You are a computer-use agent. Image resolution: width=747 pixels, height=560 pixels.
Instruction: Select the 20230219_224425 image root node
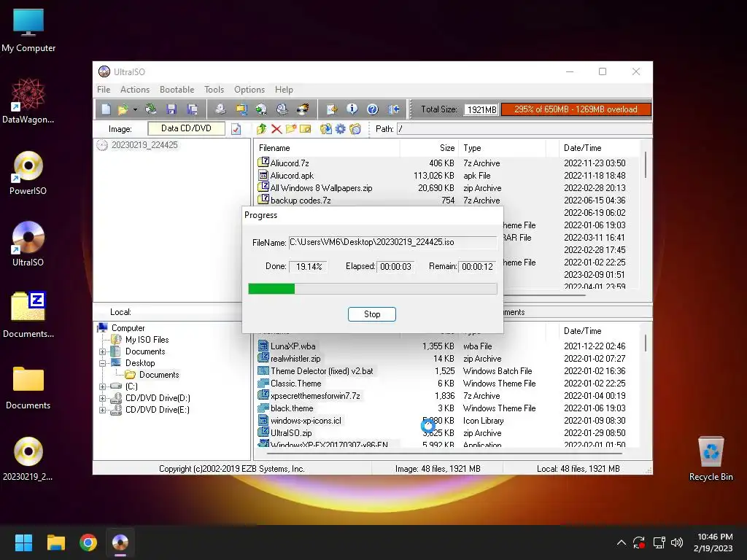point(144,145)
